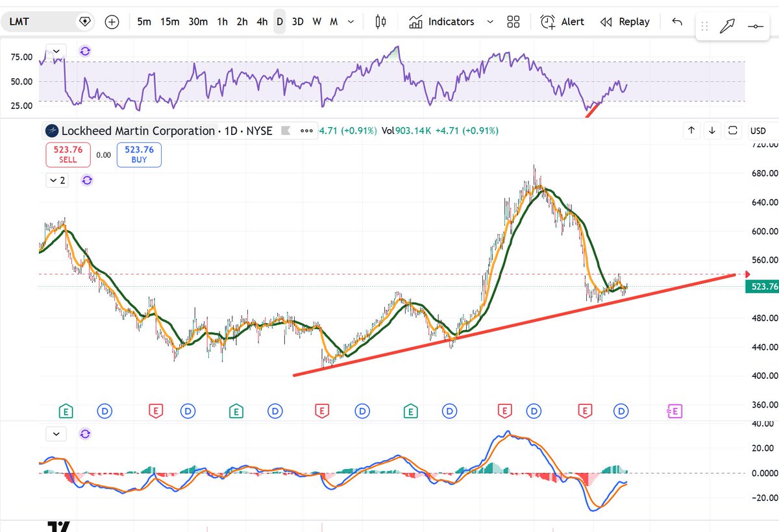Create an Alert
This screenshot has height=532, width=779.
point(562,21)
